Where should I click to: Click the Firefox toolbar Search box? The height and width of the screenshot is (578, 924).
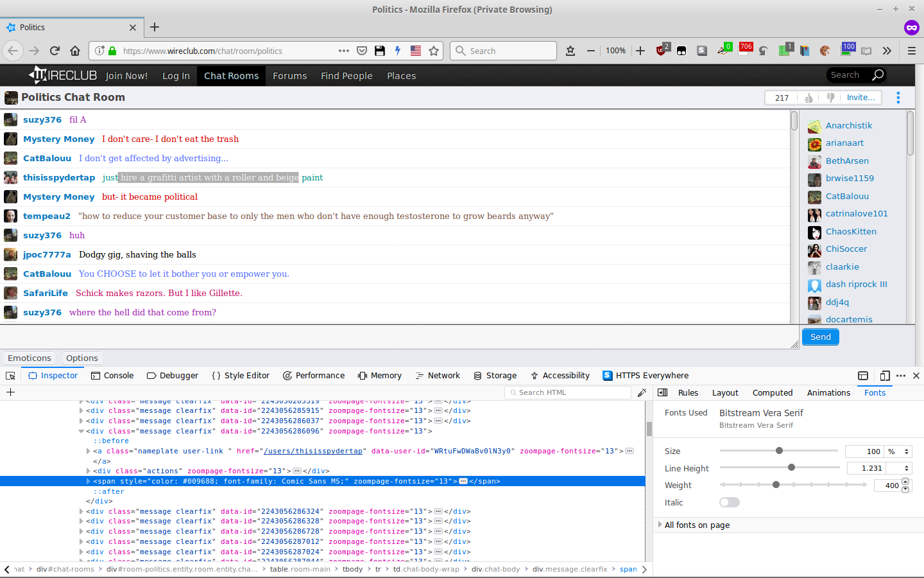(x=504, y=51)
